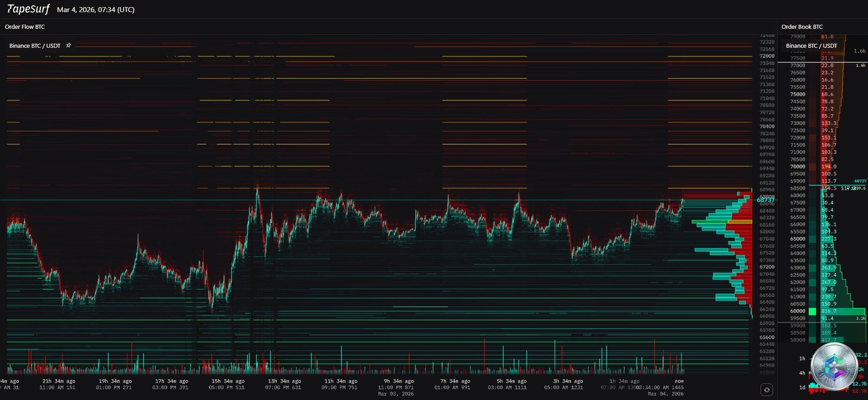
Task: Select the Order Book BTC panel title
Action: coord(802,27)
